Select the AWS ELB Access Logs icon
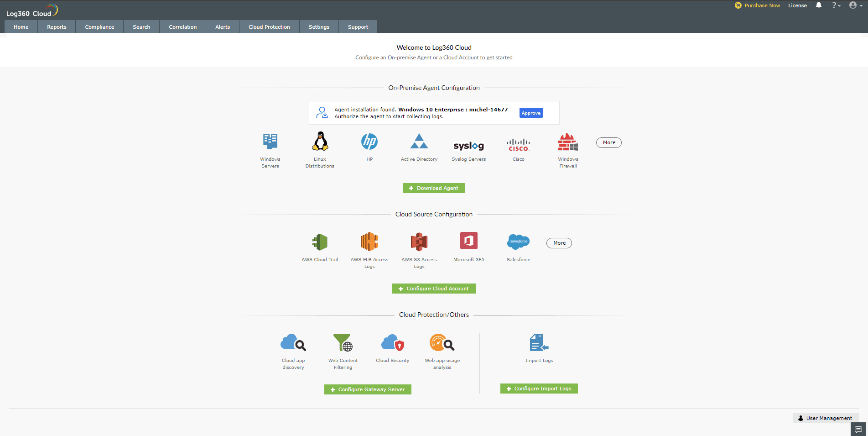Viewport: 868px width, 436px height. 369,242
